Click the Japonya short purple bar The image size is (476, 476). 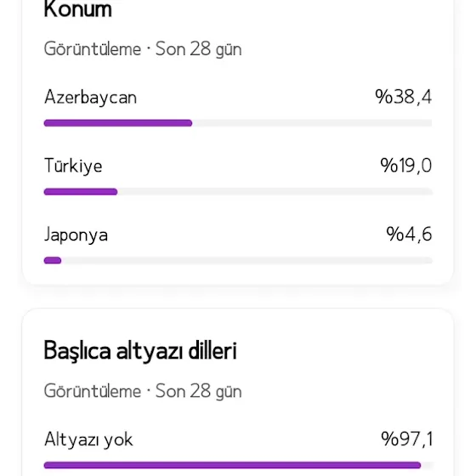(x=53, y=260)
